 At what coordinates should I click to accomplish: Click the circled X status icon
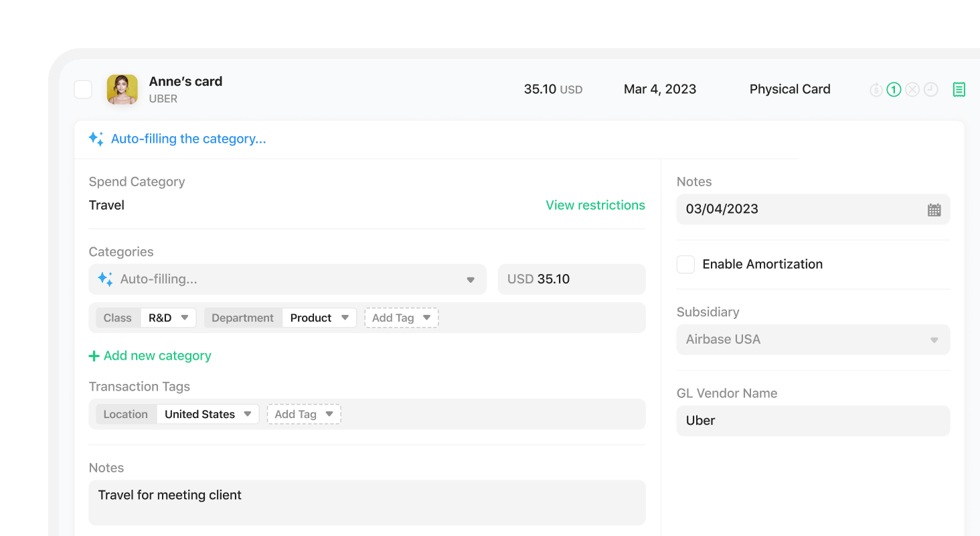912,89
